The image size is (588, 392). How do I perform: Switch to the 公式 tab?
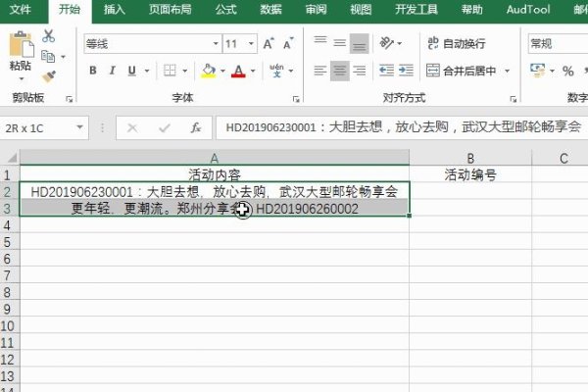pos(225,9)
